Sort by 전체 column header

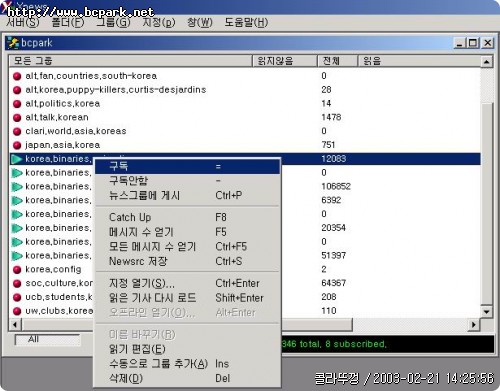337,61
